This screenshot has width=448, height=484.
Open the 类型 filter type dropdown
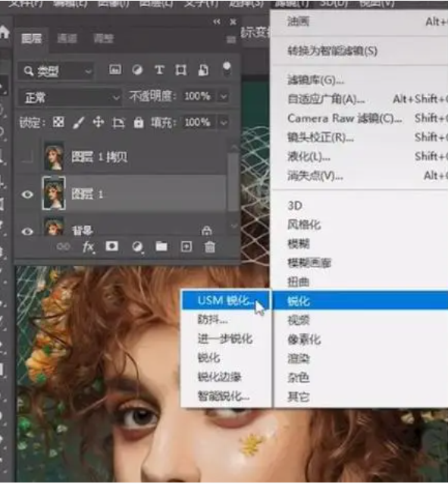click(x=56, y=71)
